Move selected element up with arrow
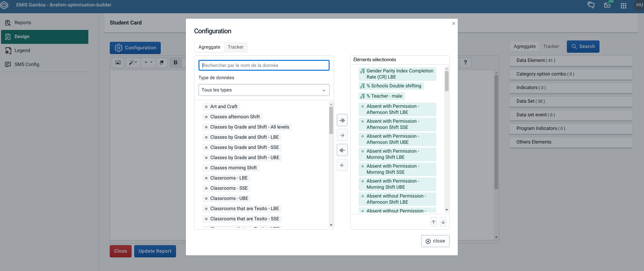The height and width of the screenshot is (271, 644). 434,222
